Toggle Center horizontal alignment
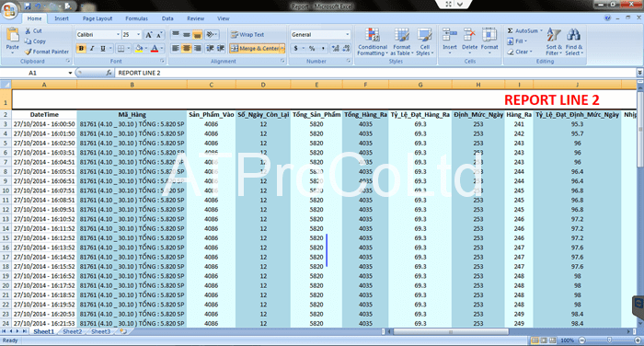This screenshot has width=644, height=346. tap(187, 49)
